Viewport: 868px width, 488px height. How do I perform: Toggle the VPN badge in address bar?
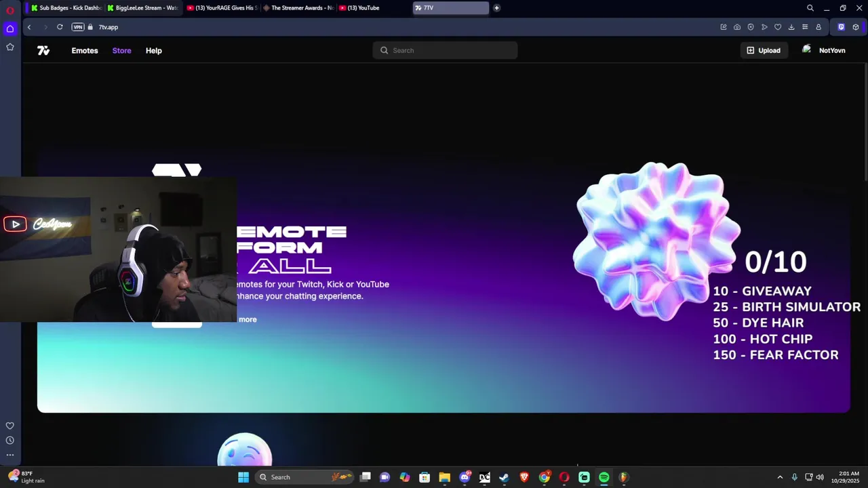(78, 27)
